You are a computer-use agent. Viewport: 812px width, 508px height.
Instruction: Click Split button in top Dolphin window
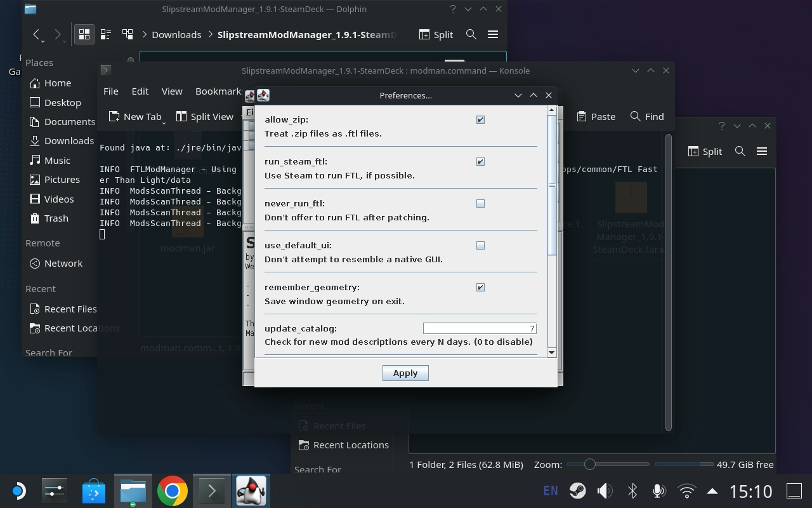(x=436, y=34)
